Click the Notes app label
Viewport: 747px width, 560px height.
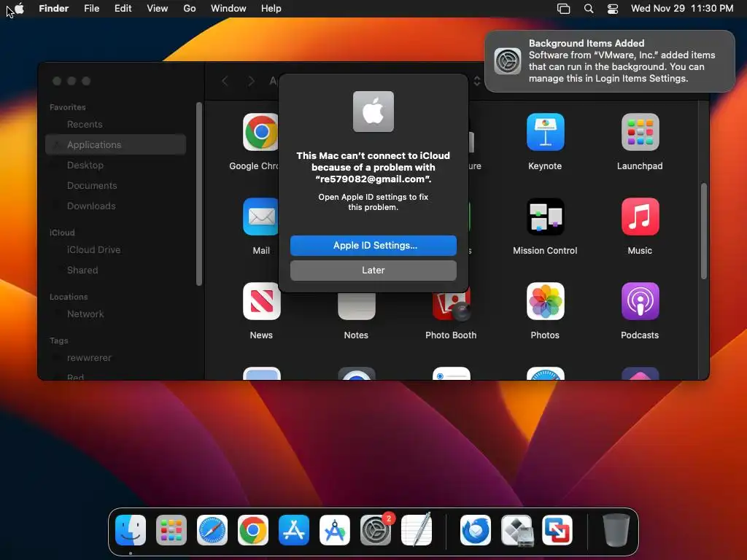356,335
